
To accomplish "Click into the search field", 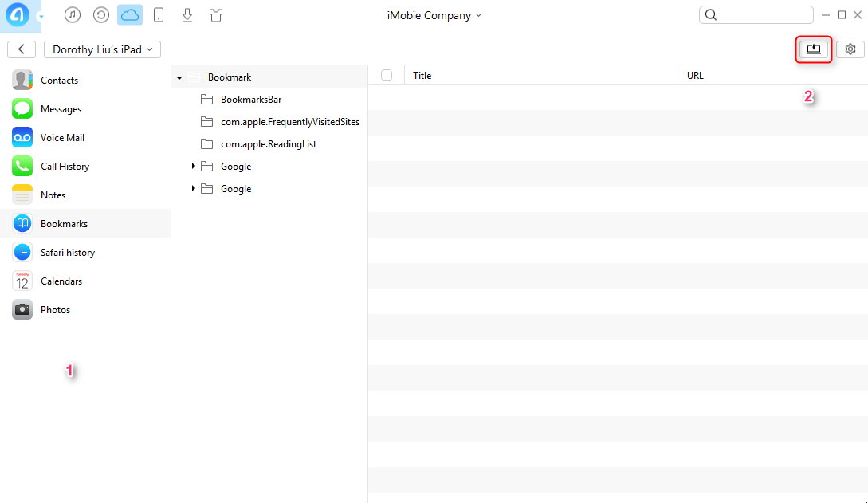I will (756, 15).
